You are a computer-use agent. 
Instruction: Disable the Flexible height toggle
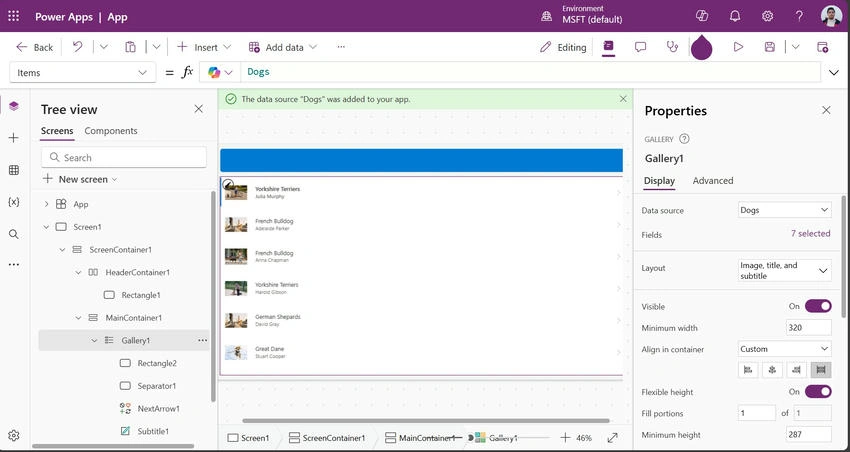(x=818, y=391)
